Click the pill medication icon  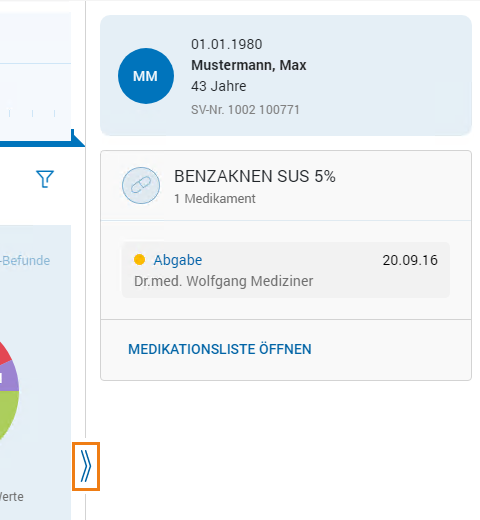141,185
